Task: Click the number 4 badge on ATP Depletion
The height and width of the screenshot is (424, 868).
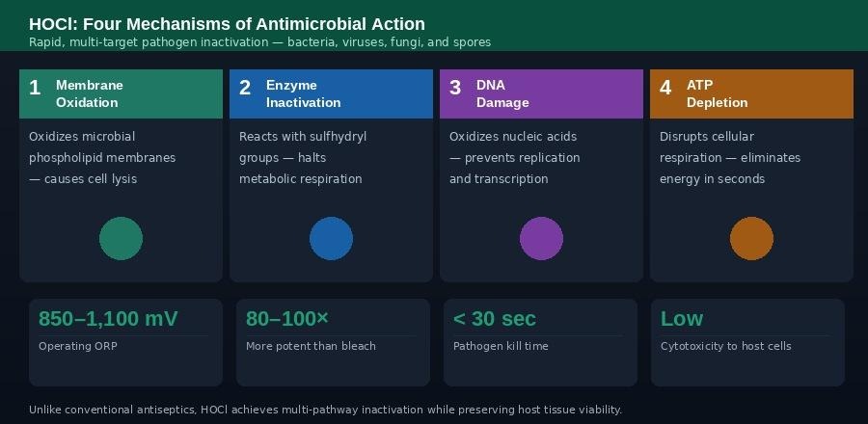Action: click(665, 89)
